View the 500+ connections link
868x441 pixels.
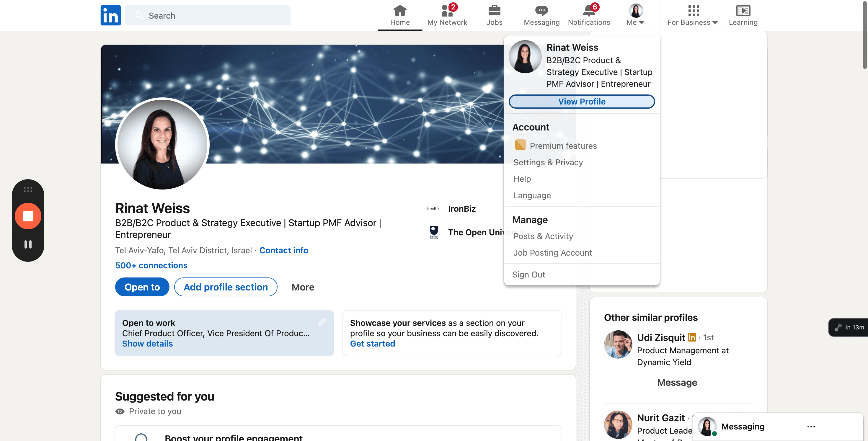point(151,265)
